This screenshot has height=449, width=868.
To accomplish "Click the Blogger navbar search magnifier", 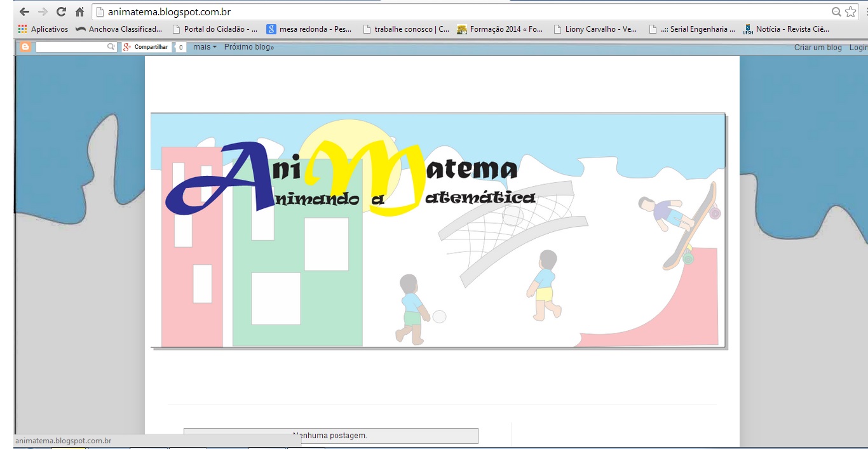I will coord(111,47).
